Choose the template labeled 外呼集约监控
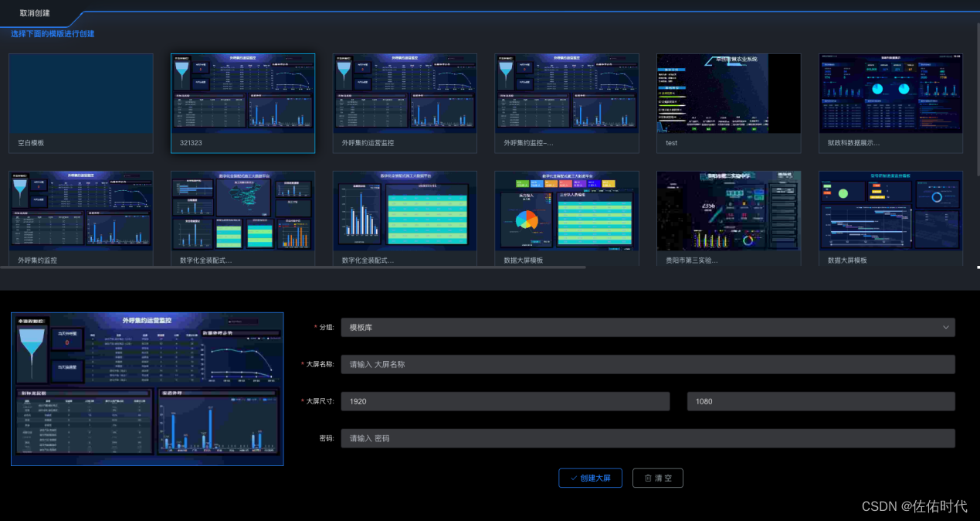980x521 pixels. (81, 219)
